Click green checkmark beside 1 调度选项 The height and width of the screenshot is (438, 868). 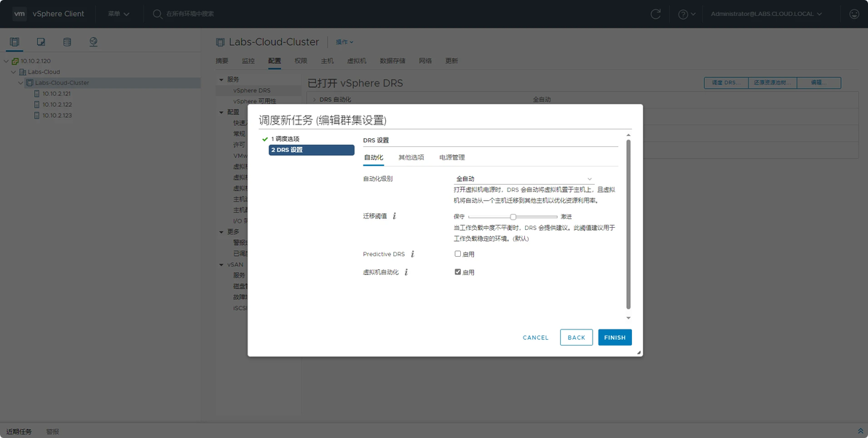[265, 140]
